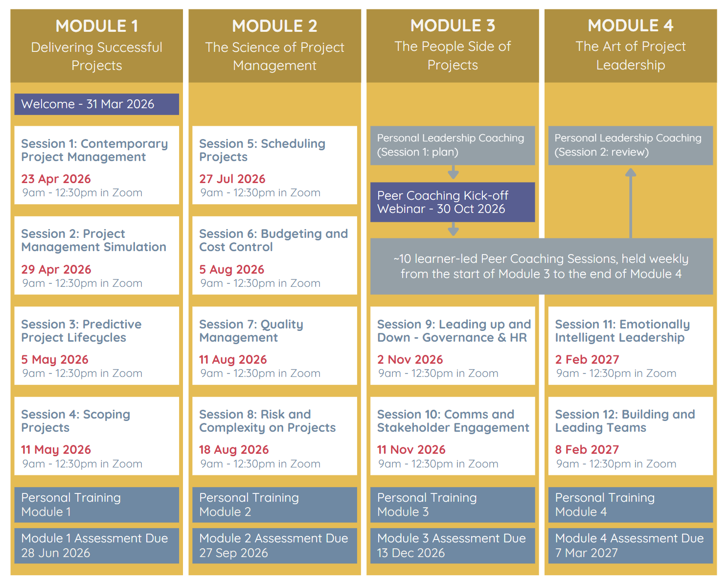Click Module 1 Assessment Due 28 Jun 2026
The height and width of the screenshot is (584, 728).
click(97, 546)
